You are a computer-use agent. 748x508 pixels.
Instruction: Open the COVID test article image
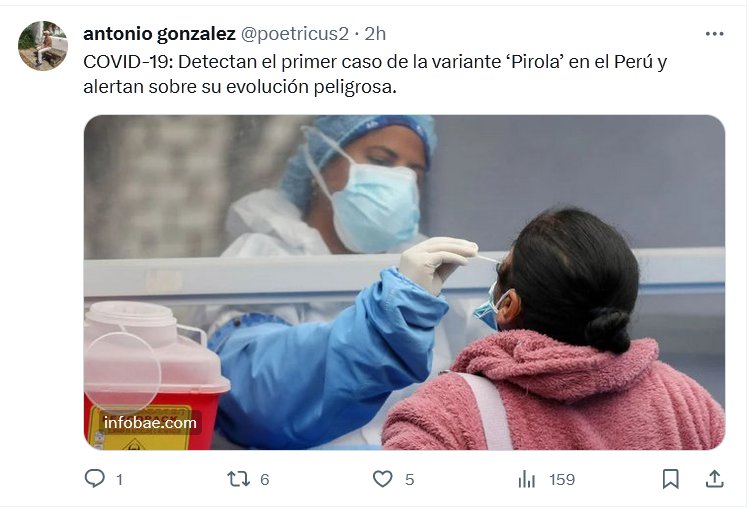[x=405, y=282]
